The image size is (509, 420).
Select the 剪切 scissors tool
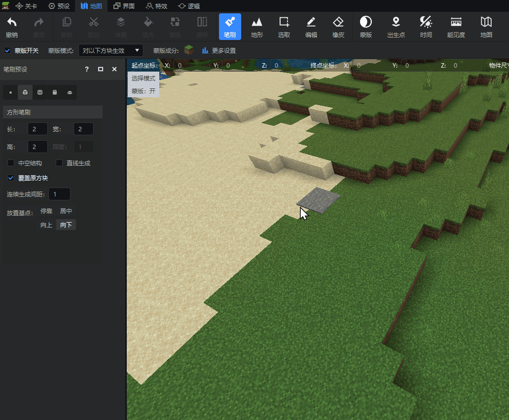(94, 27)
